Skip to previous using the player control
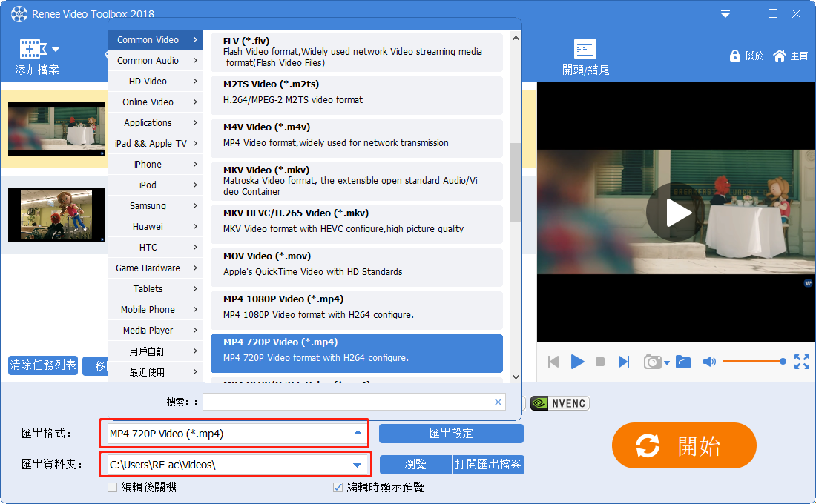The image size is (816, 504). 553,362
